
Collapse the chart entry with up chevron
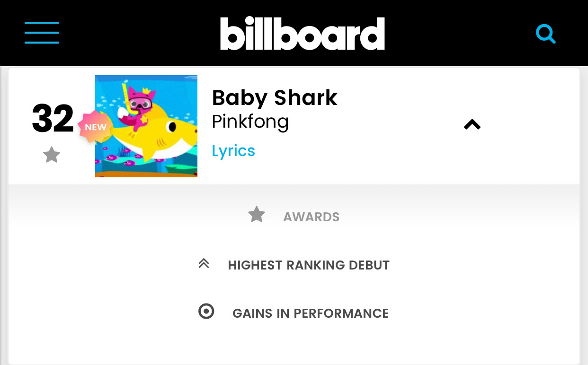coord(472,125)
